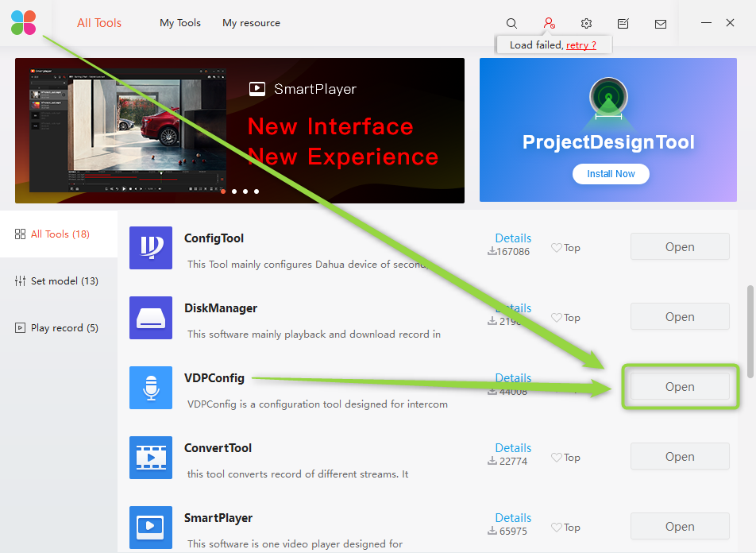The width and height of the screenshot is (756, 553).
Task: Click the ConvertTool app icon
Action: [x=151, y=458]
